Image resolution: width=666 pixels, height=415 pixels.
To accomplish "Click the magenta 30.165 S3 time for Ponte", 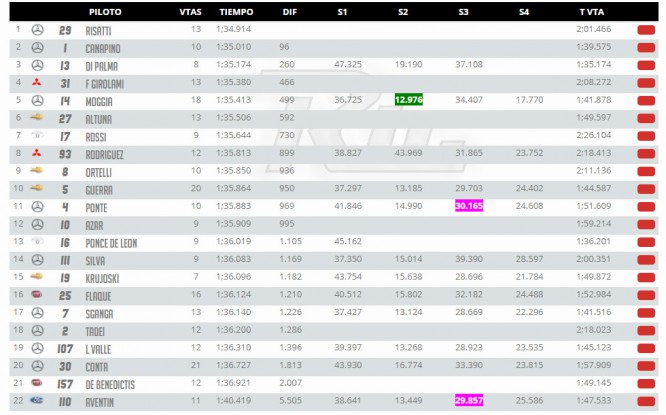I will tap(469, 206).
